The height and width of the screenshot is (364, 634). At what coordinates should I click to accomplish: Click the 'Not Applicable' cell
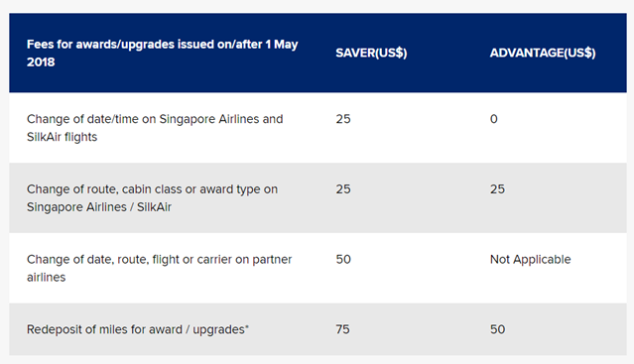click(530, 260)
